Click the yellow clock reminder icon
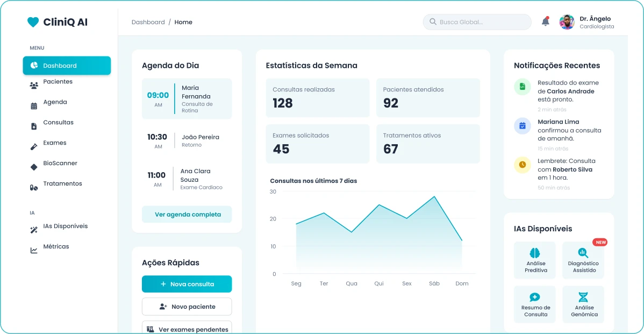This screenshot has height=334, width=644. point(522,165)
